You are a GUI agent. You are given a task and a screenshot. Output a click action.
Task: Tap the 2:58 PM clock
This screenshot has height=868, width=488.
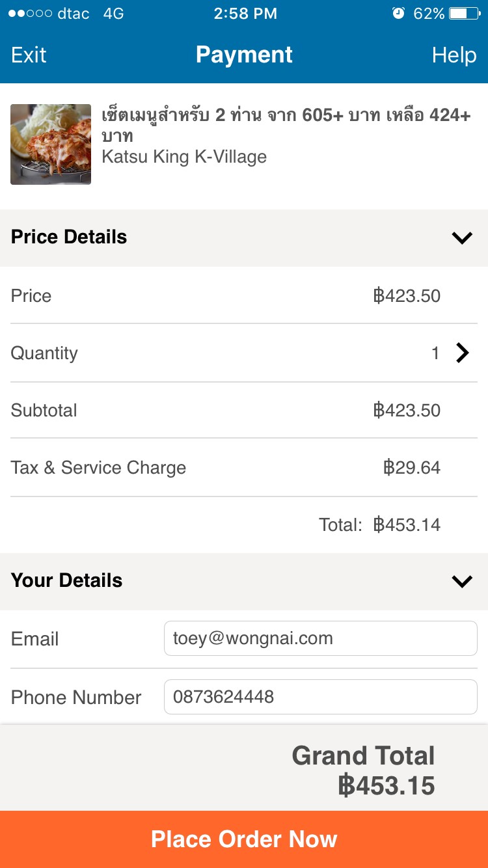tap(245, 14)
